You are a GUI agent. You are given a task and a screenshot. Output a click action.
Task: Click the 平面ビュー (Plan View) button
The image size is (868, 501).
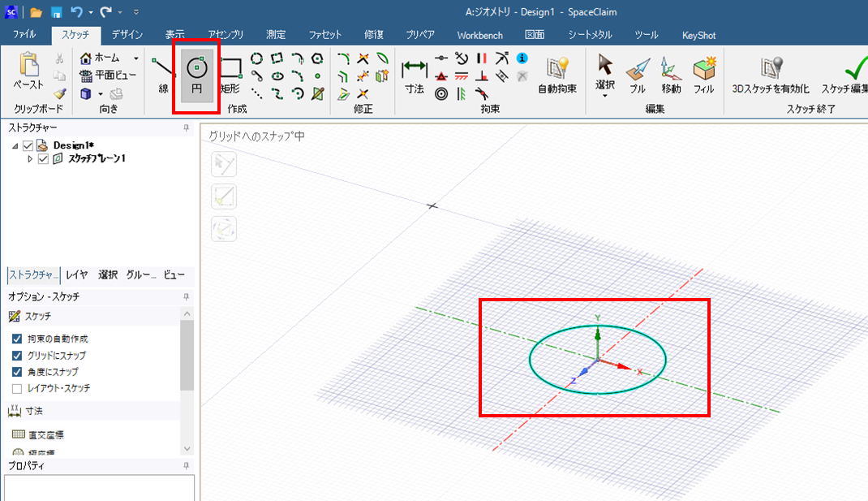pos(108,76)
